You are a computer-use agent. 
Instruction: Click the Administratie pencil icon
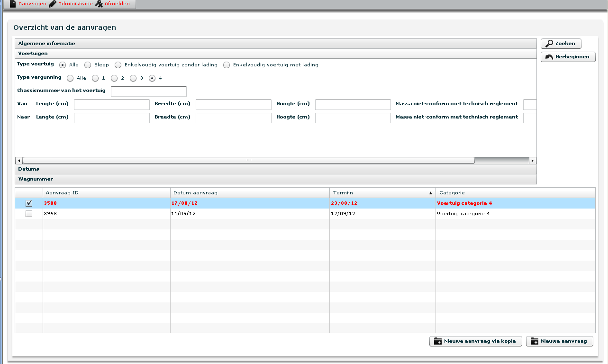click(x=53, y=4)
